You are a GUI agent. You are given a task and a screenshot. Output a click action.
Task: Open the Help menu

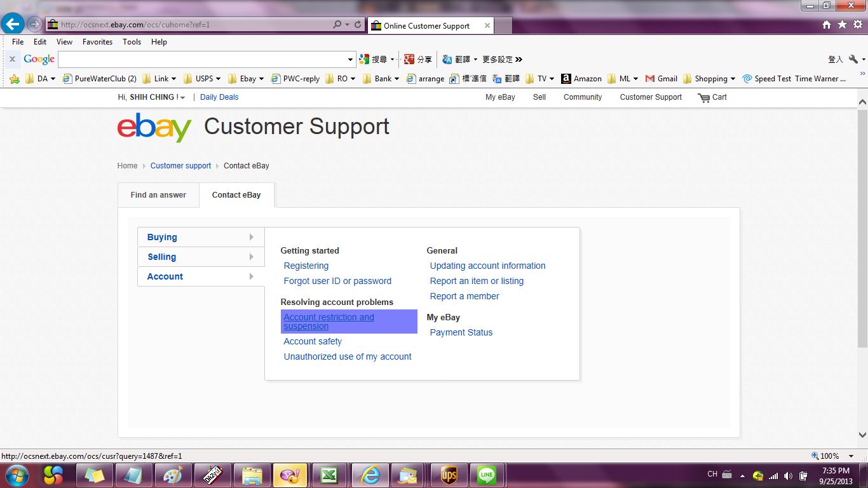coord(159,42)
